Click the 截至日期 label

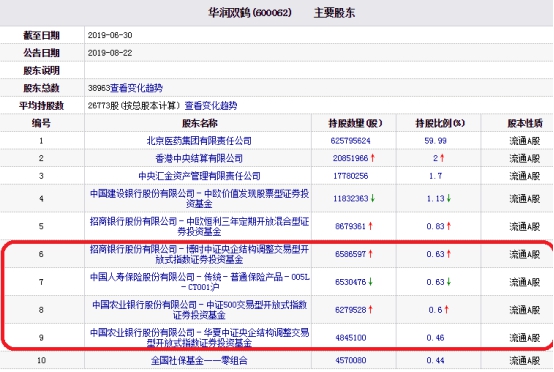(41, 35)
